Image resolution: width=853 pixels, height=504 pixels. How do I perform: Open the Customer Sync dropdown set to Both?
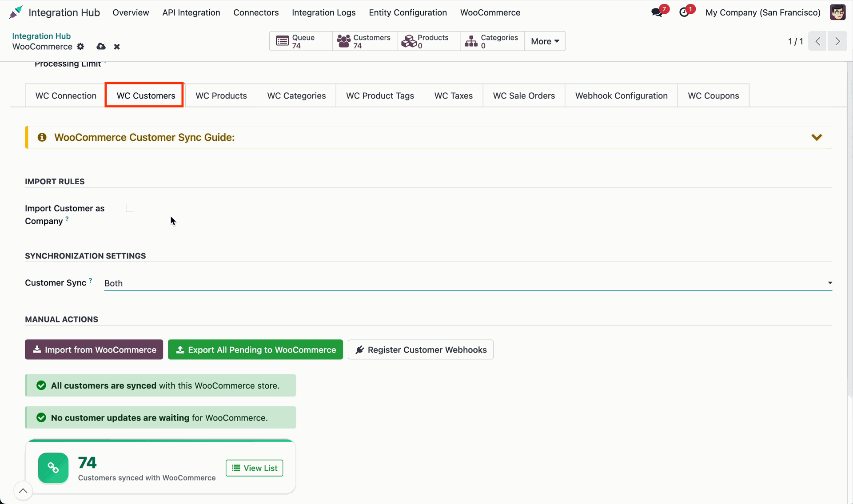[468, 283]
